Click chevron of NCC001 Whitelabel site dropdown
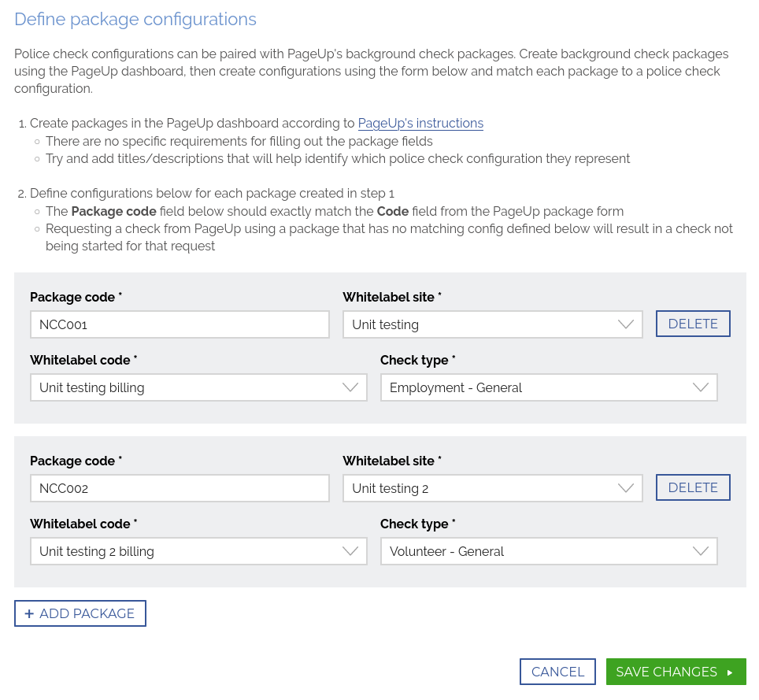This screenshot has height=700, width=759. tap(626, 324)
